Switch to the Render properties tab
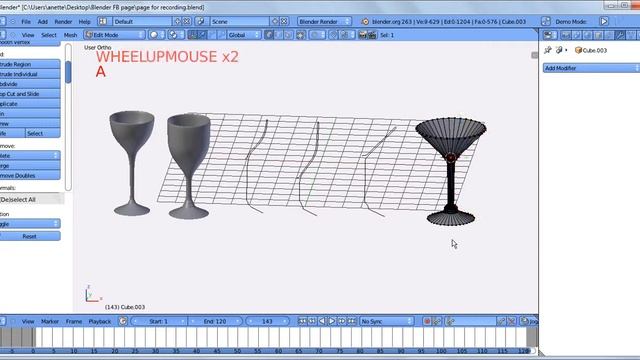This screenshot has width=640, height=360. [566, 35]
